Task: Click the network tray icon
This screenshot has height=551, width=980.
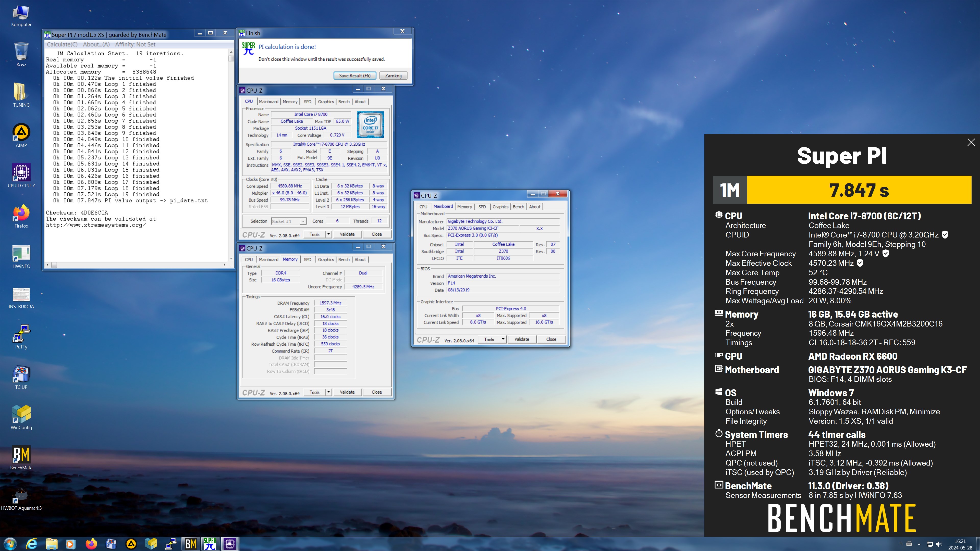Action: (x=929, y=544)
